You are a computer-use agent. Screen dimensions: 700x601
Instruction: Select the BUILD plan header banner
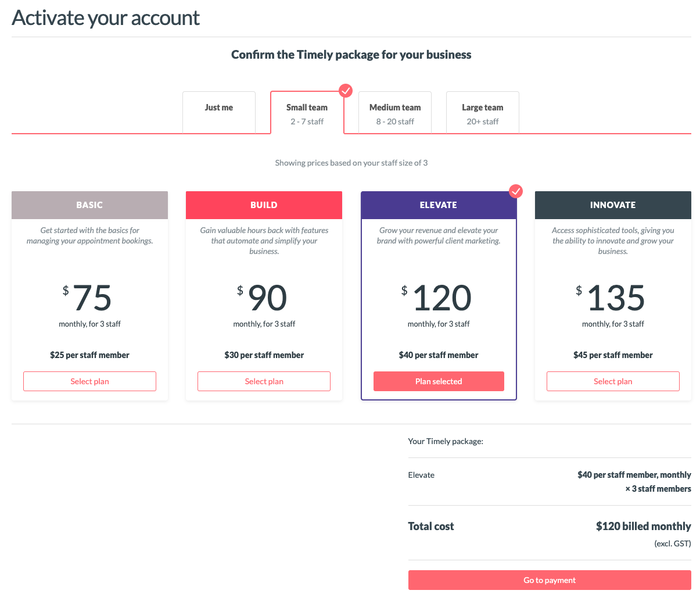[264, 205]
